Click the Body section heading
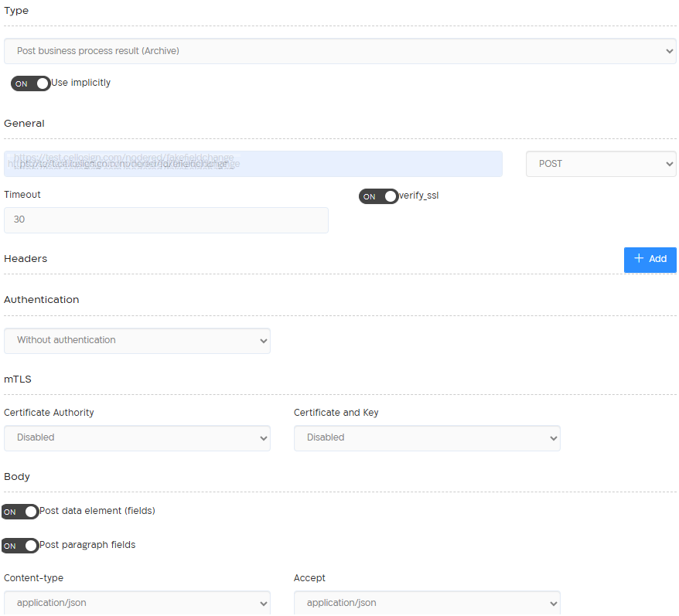679x616 pixels. click(16, 477)
